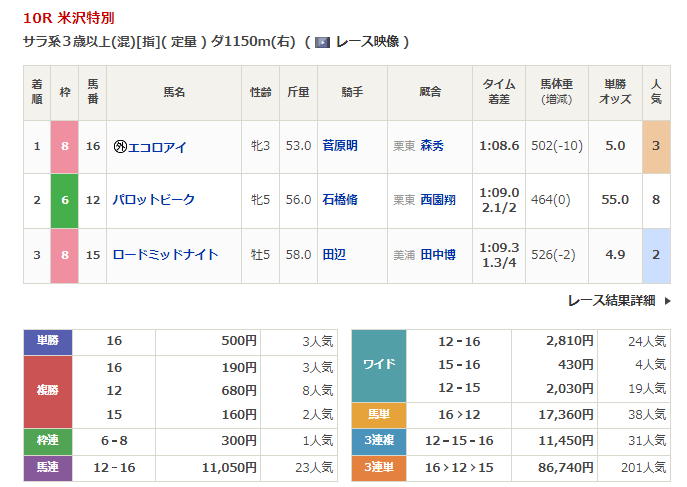The height and width of the screenshot is (487, 687).
Task: Open trainer 森秀 profile
Action: [x=432, y=146]
